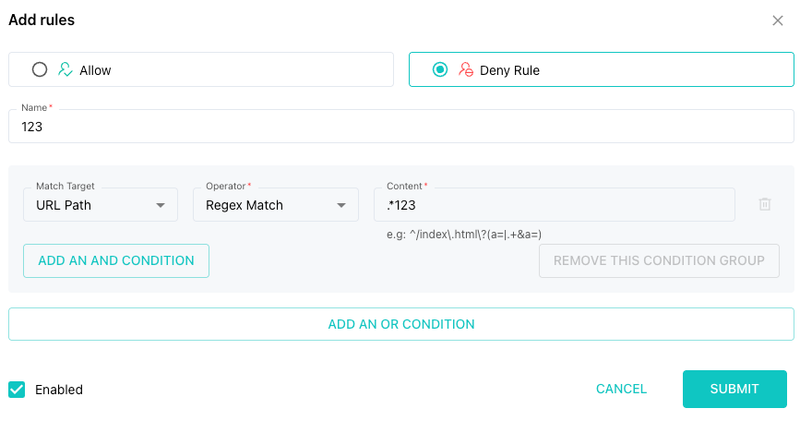Click the Deny Rule option card
This screenshot has height=423, width=800.
pos(602,69)
